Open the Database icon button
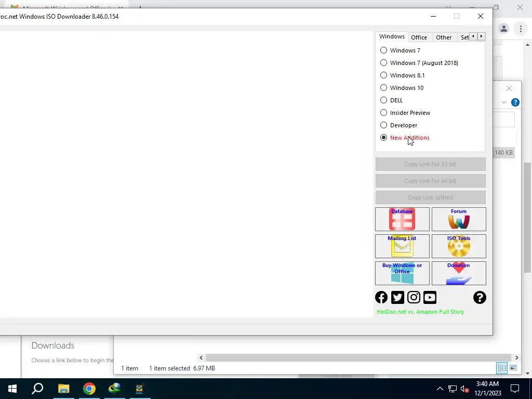532x399 pixels. pos(402,219)
